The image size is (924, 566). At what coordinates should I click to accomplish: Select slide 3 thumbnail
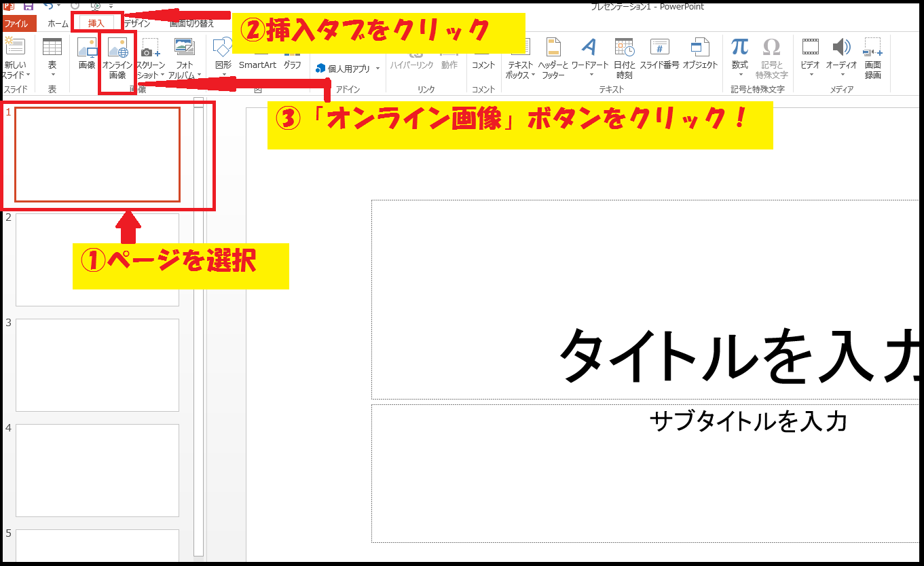[97, 365]
